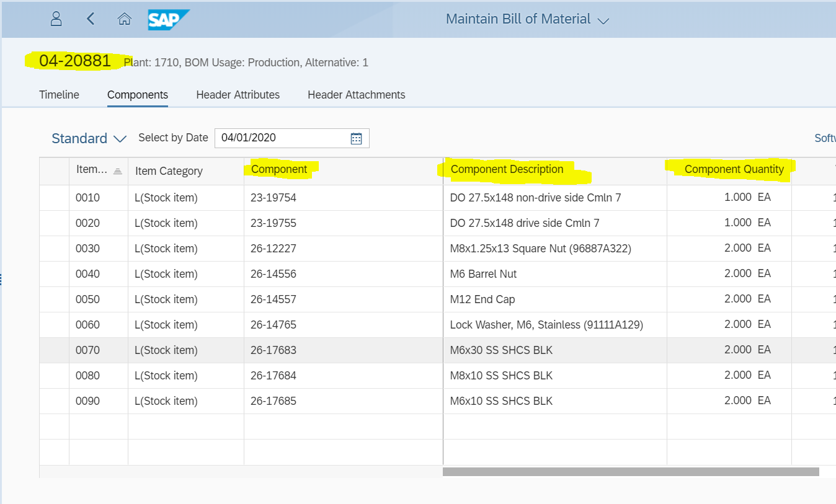Click the sort icon in Item column

(118, 171)
